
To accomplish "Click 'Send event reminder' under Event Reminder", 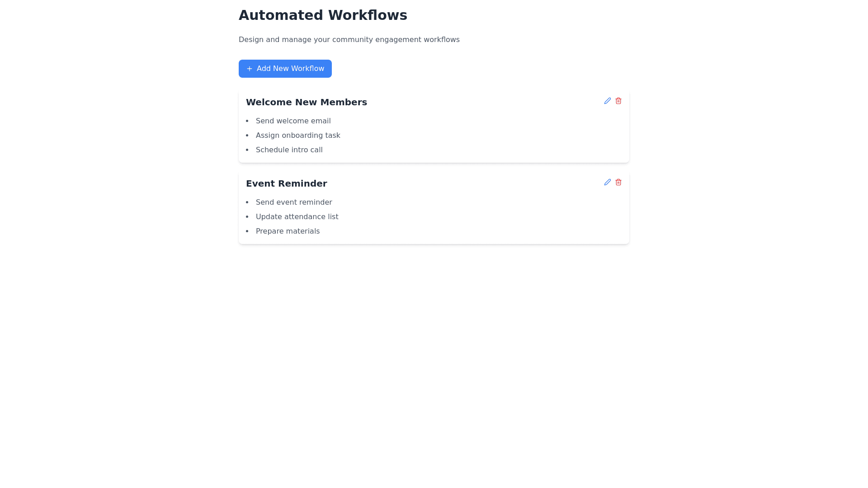I will click(294, 202).
